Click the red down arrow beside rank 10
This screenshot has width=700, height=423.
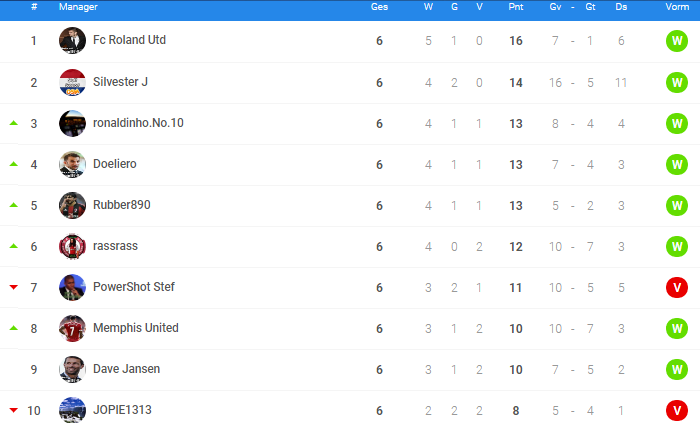[x=14, y=410]
